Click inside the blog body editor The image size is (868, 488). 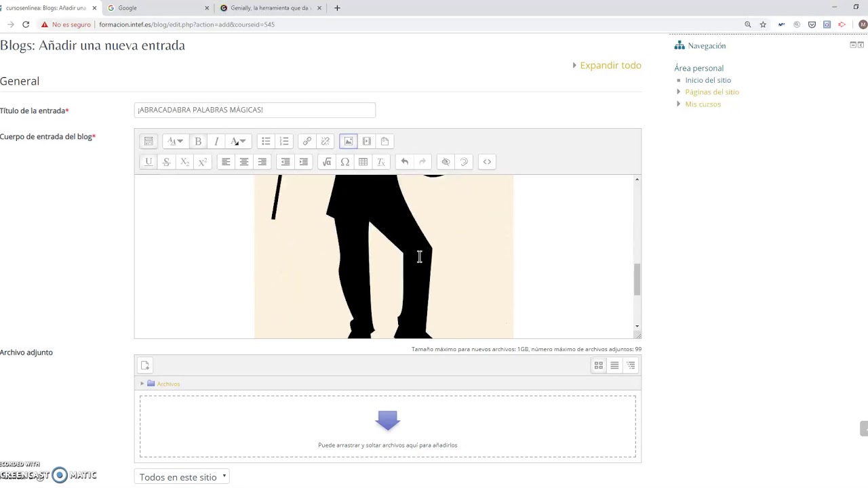pos(384,256)
